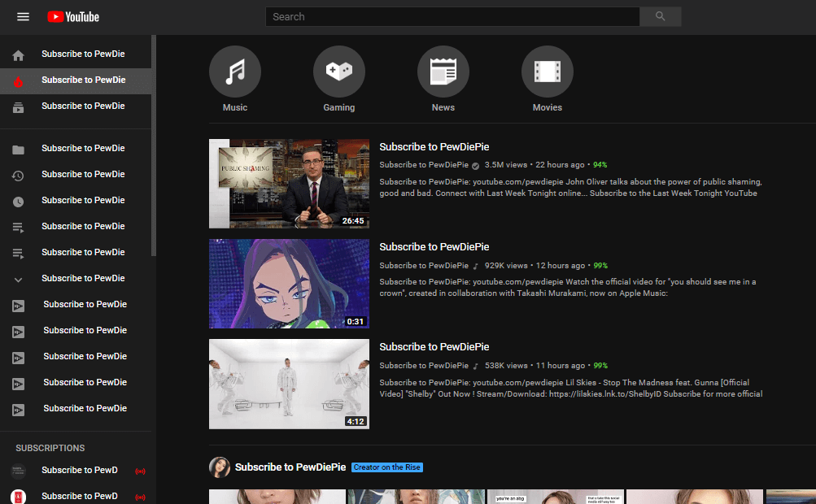Click the 26:45 duration badge
This screenshot has height=504, width=816.
tap(353, 221)
